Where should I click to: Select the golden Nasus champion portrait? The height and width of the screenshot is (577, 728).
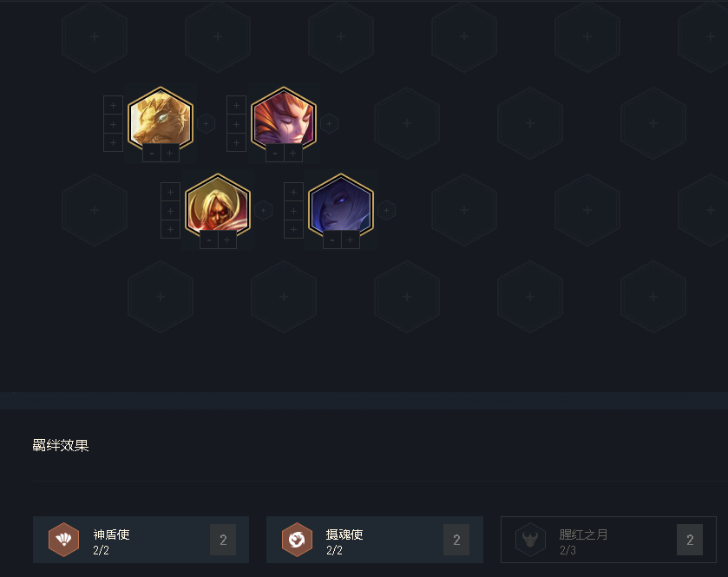161,118
